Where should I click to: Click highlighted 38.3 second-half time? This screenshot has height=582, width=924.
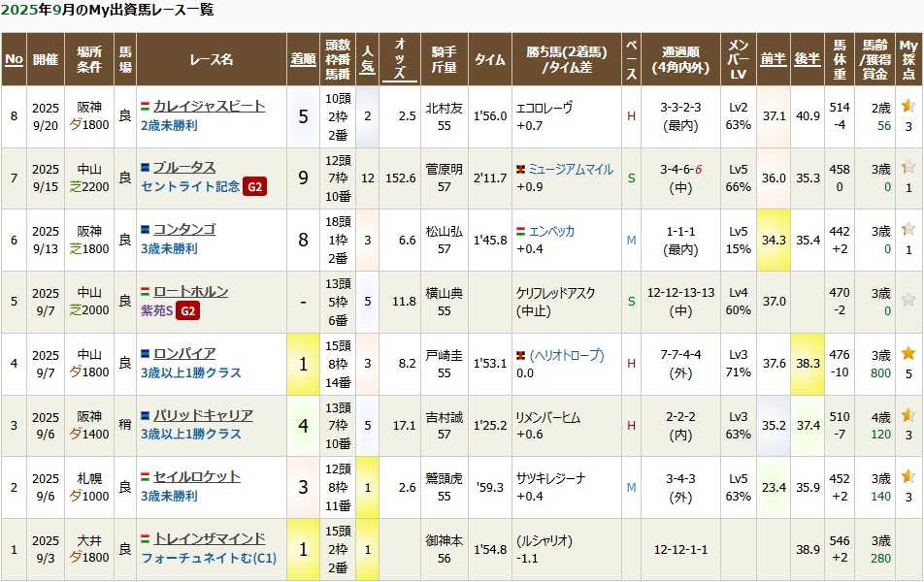(x=808, y=364)
